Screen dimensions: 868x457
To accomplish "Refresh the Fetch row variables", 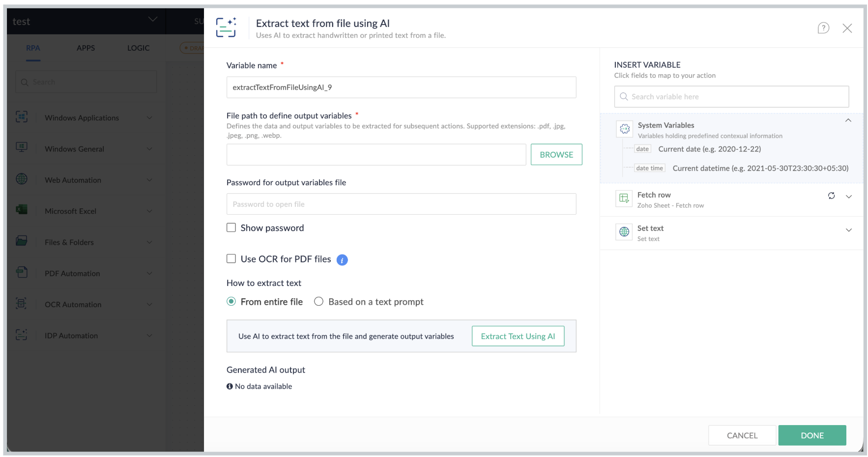I will [831, 196].
